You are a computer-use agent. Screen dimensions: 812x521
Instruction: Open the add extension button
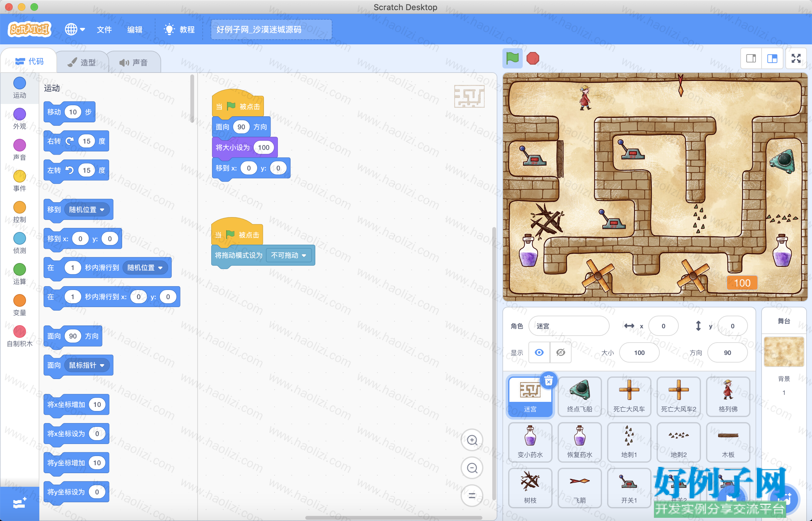point(20,504)
